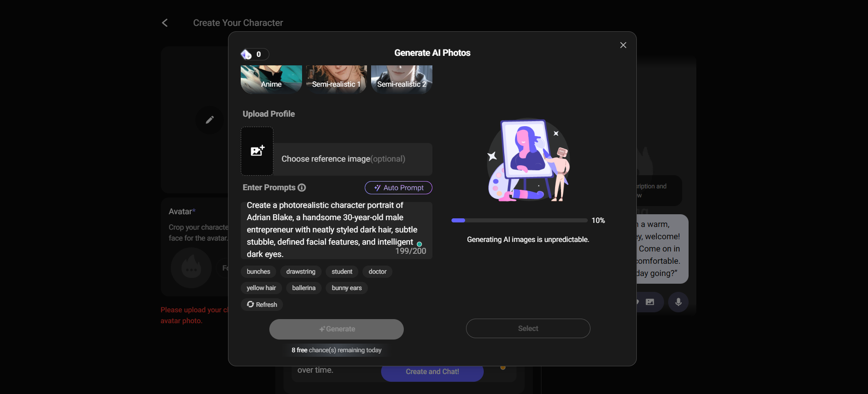Click the Create and Chat! button
This screenshot has height=394, width=868.
point(432,372)
